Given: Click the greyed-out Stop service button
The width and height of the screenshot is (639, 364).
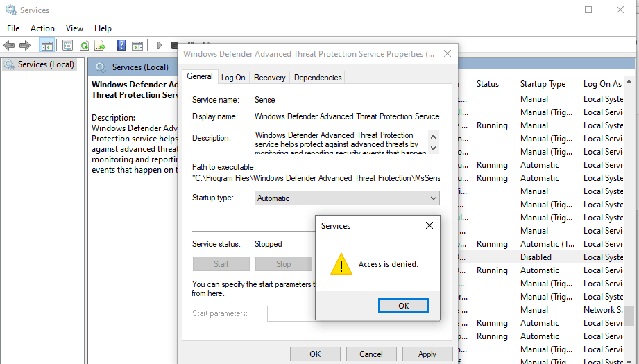Looking at the screenshot, I should [x=283, y=264].
